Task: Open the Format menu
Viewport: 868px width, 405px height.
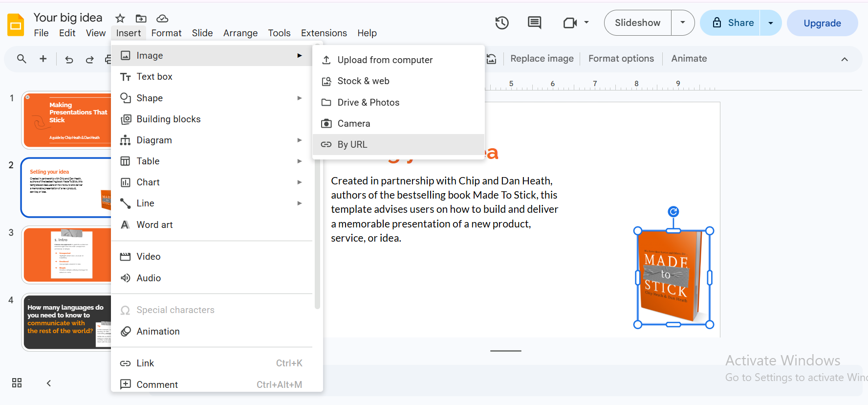Action: pyautogui.click(x=166, y=33)
